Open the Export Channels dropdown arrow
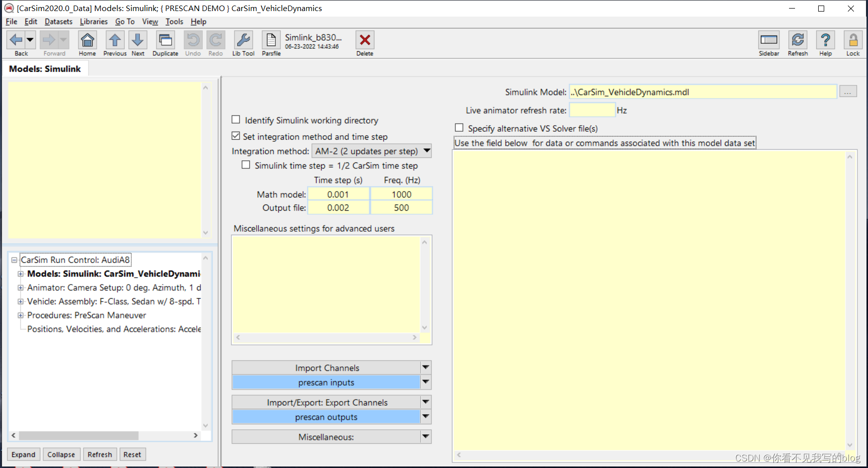 tap(426, 402)
